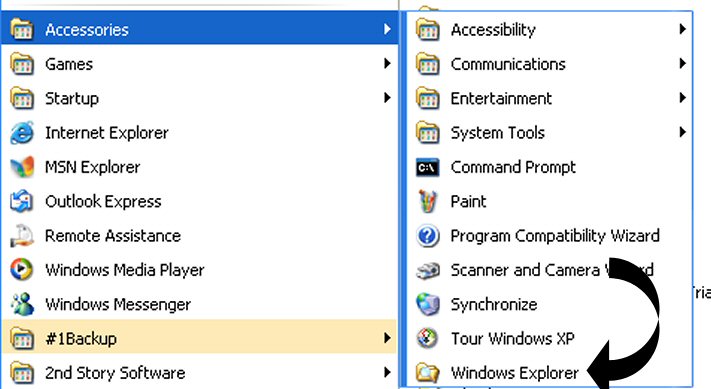Click the Synchronize icon

tap(428, 304)
